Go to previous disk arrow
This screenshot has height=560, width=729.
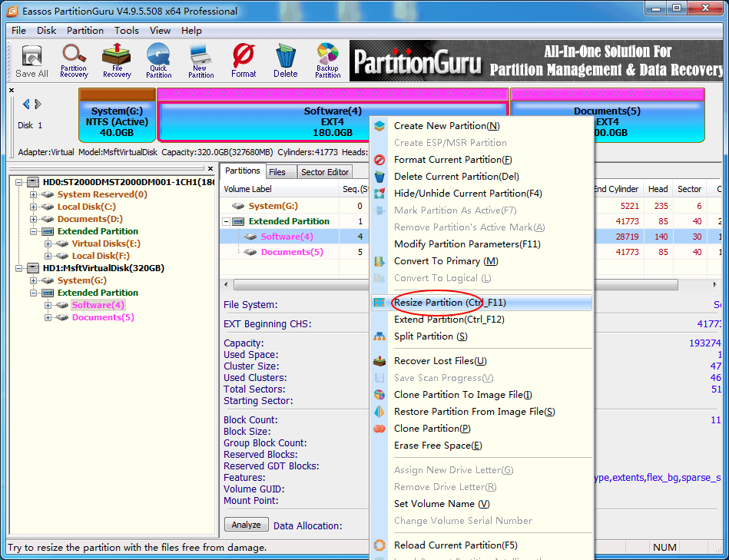click(26, 104)
